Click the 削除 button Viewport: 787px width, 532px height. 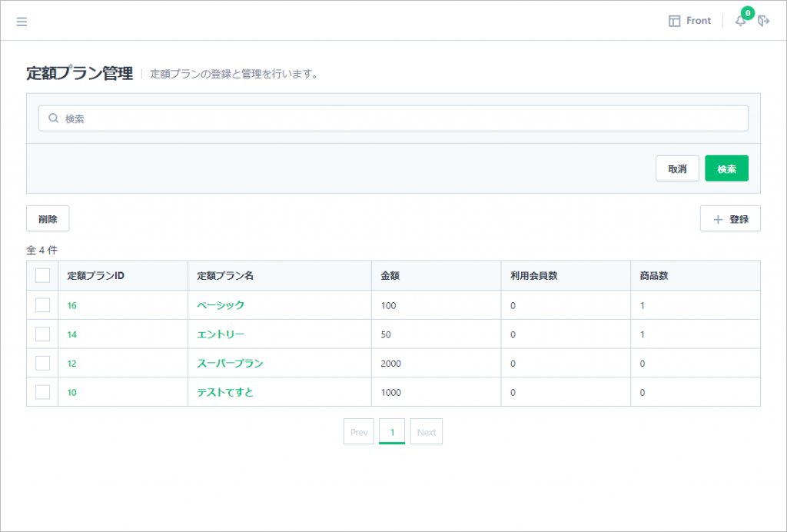pyautogui.click(x=48, y=219)
